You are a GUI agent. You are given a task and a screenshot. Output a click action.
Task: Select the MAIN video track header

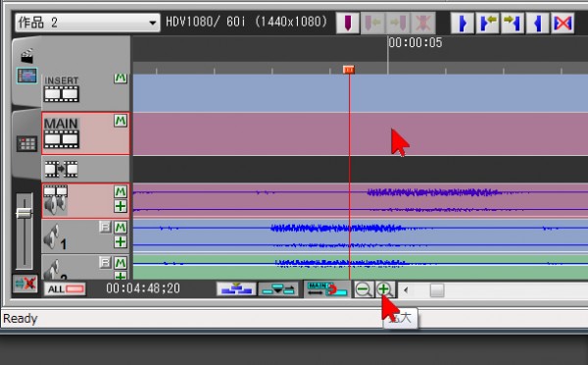(85, 133)
